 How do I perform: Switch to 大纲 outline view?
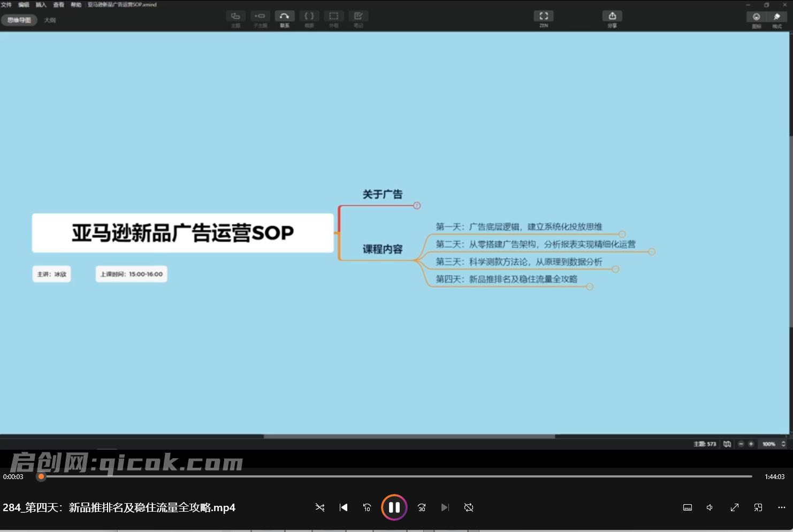point(50,20)
